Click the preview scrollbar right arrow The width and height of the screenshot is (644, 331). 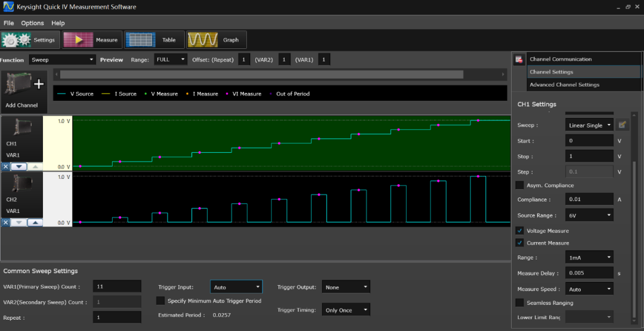(x=503, y=75)
